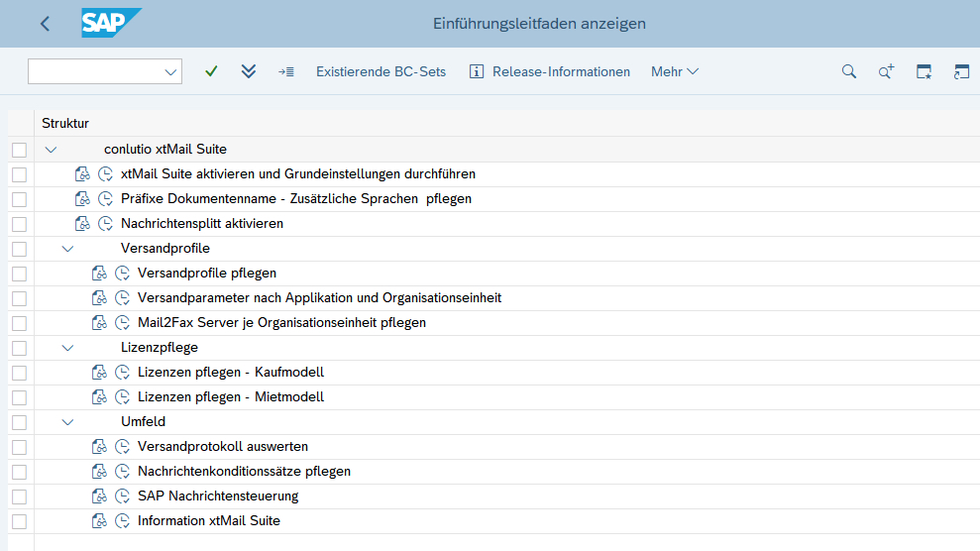Check the box for Umfeld row
The width and height of the screenshot is (980, 551).
[x=20, y=422]
